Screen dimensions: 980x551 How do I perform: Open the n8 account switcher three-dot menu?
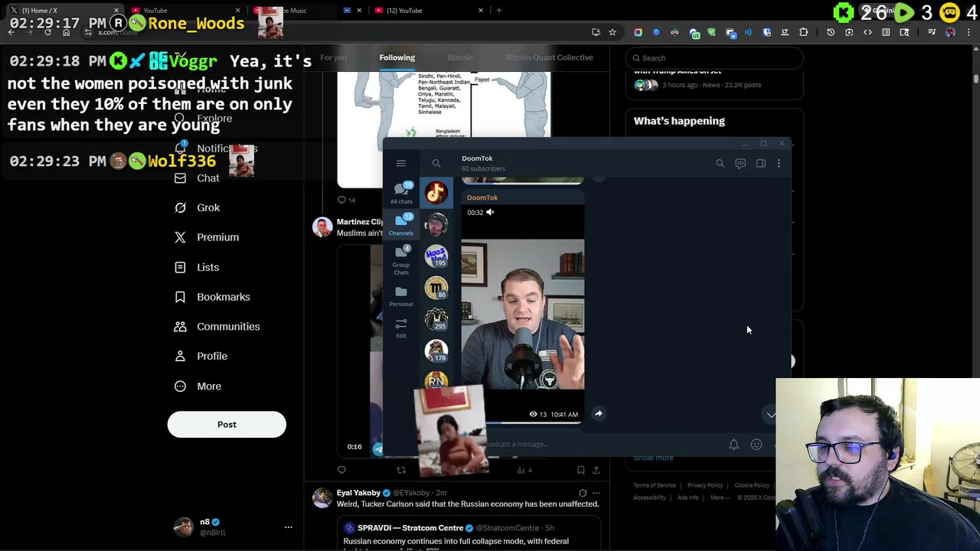click(289, 527)
